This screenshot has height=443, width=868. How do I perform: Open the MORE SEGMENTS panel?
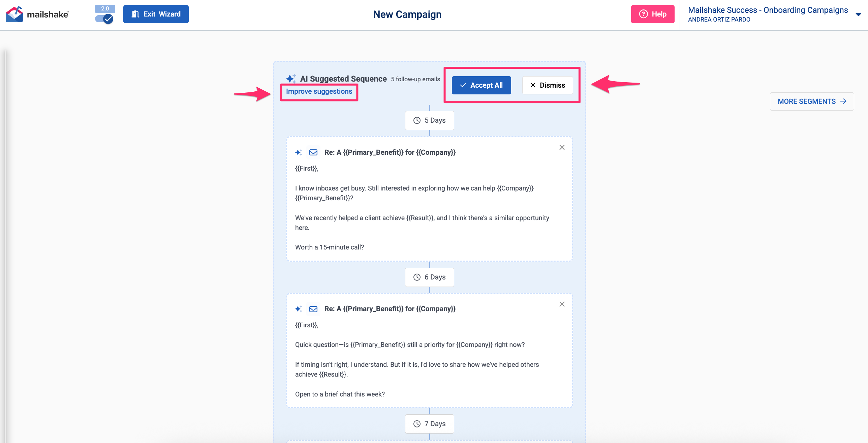click(811, 101)
